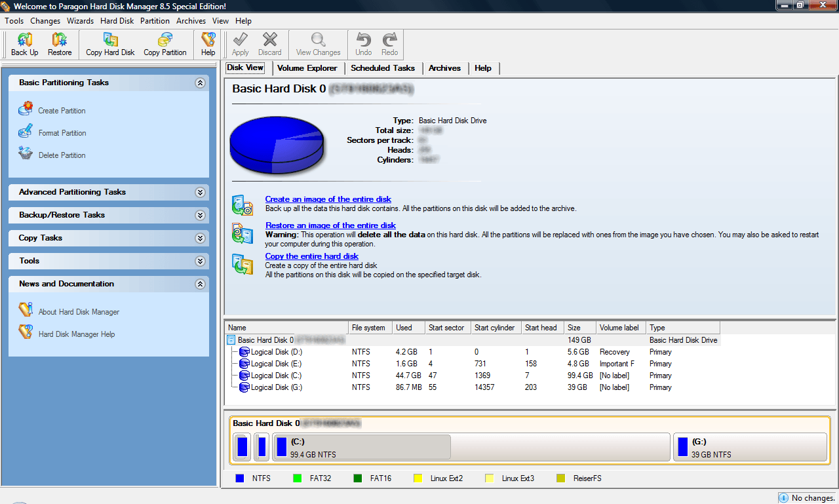Switch to the Volume Explorer tab

pyautogui.click(x=307, y=68)
